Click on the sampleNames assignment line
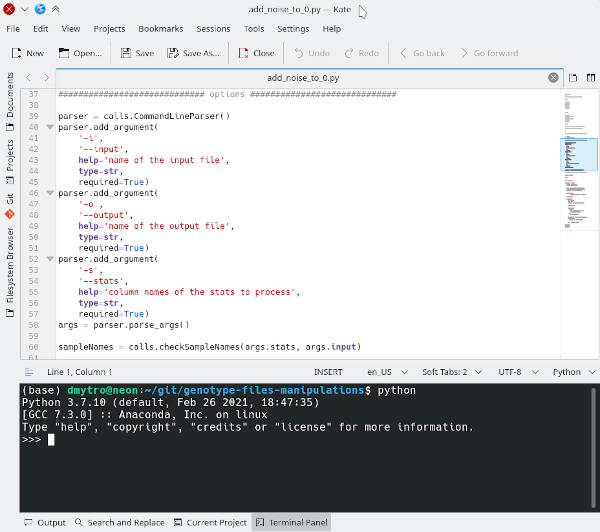 (x=209, y=347)
